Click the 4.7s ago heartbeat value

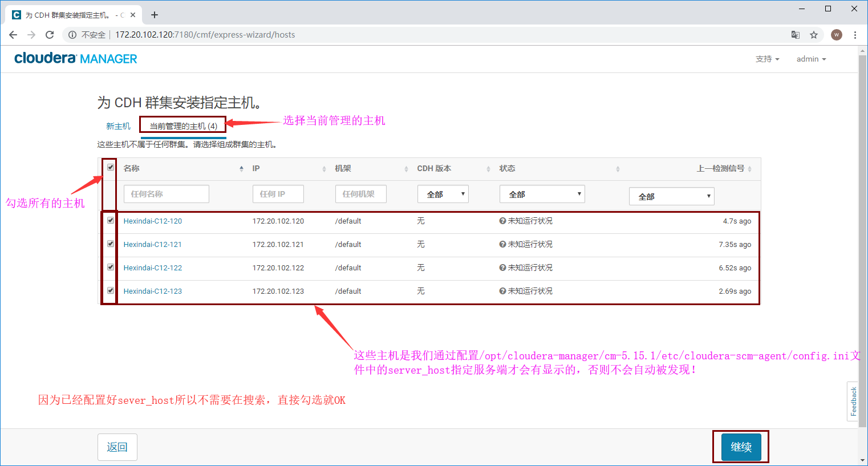737,221
